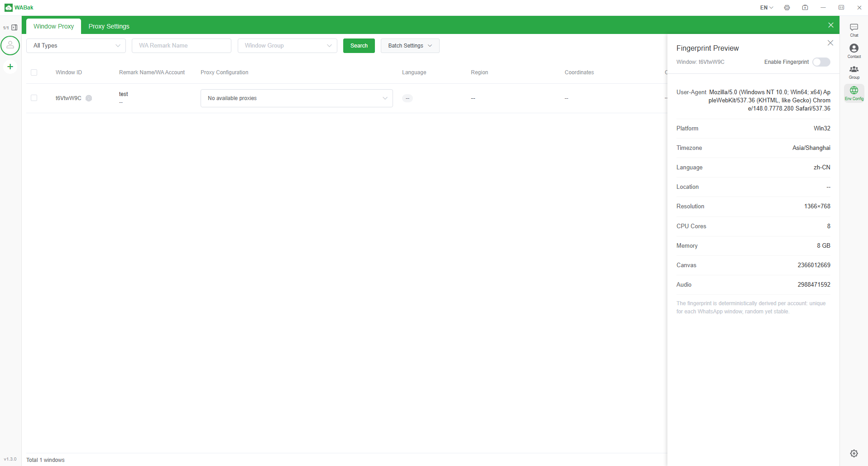This screenshot has width=868, height=466.
Task: Click the 1366×768 resolution value
Action: pyautogui.click(x=817, y=207)
